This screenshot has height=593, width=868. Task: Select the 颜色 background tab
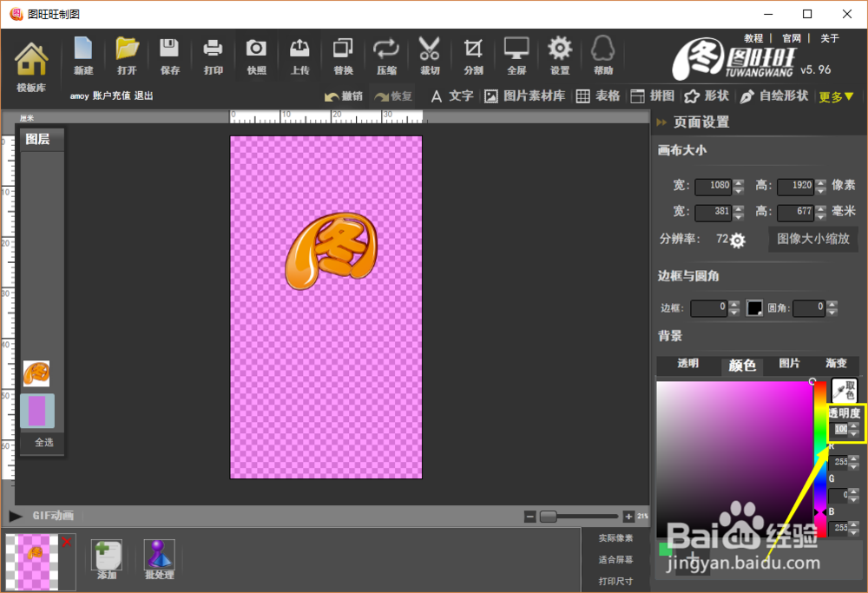(x=742, y=366)
